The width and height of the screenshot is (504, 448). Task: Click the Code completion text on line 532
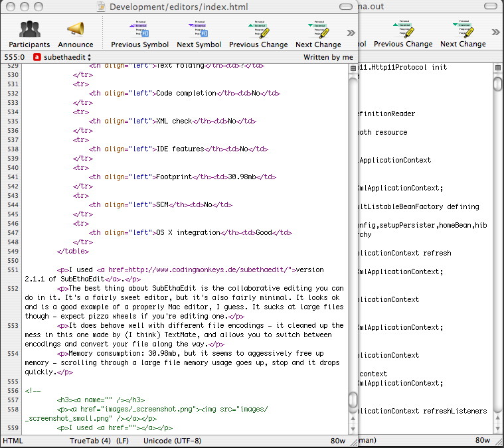pos(186,93)
